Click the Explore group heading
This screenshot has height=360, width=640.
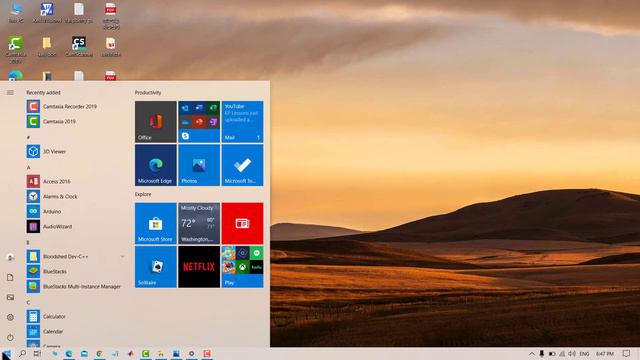pyautogui.click(x=143, y=194)
